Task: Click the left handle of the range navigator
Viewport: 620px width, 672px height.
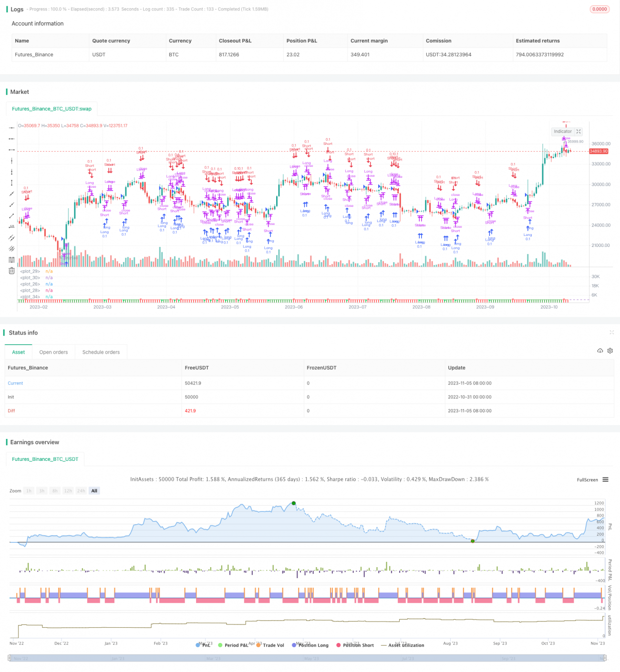Action: pos(10,658)
